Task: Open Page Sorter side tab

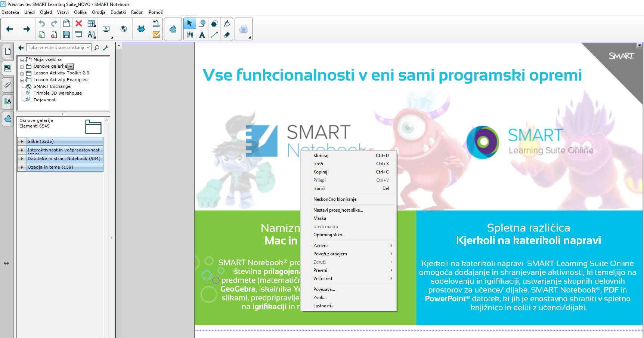Action: 8,51
